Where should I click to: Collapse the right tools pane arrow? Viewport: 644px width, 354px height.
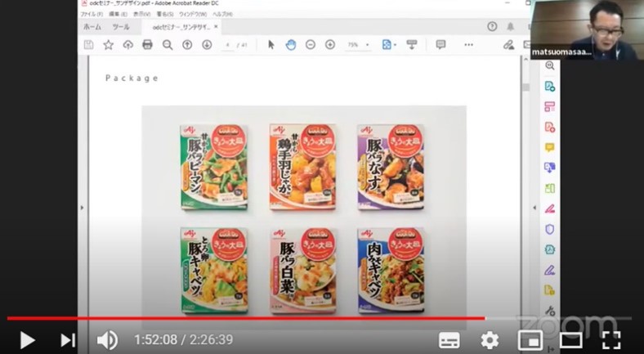click(534, 208)
